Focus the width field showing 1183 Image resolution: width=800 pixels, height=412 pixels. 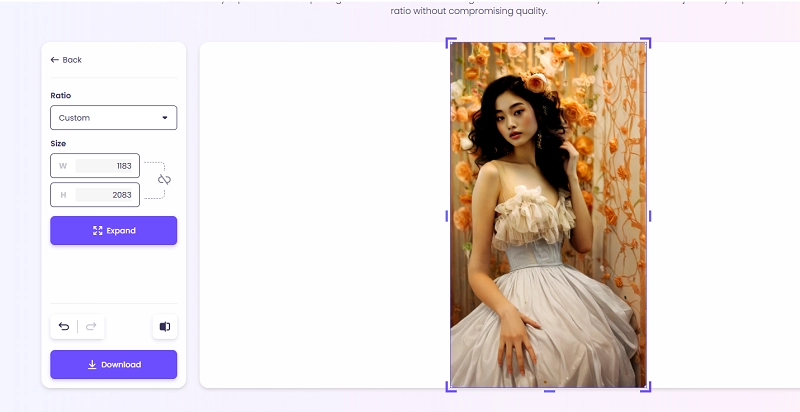click(x=95, y=166)
